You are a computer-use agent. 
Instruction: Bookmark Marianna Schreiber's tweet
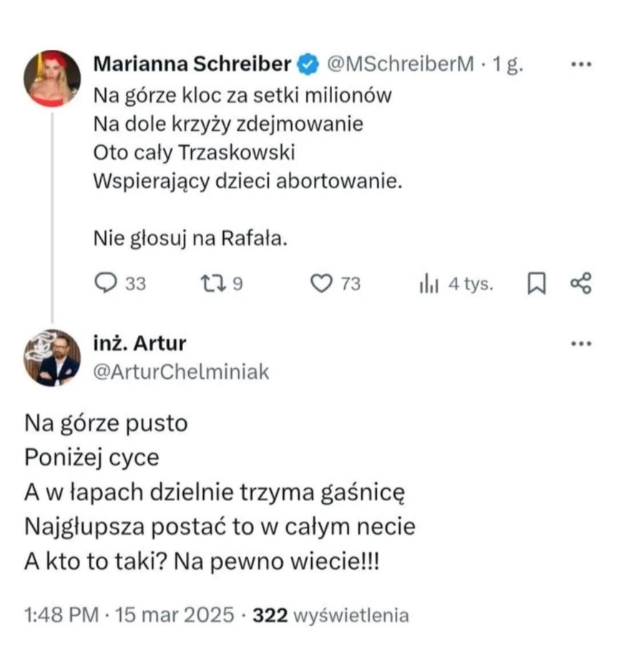(536, 284)
